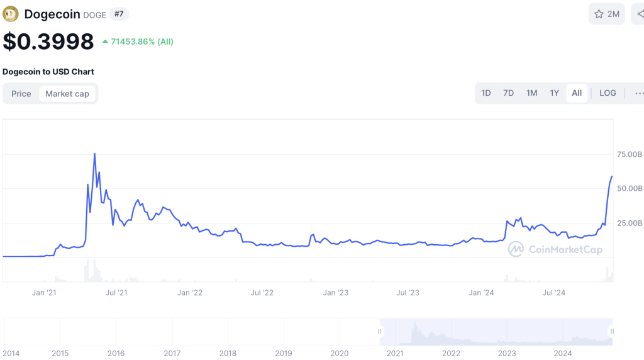Click the Dogecoin coin logo icon

(x=11, y=14)
